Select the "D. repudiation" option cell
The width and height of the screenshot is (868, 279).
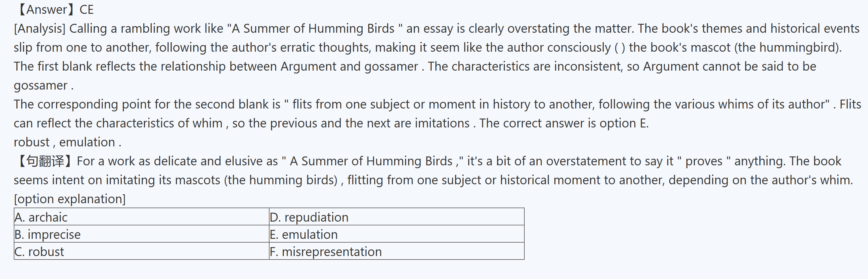[397, 217]
